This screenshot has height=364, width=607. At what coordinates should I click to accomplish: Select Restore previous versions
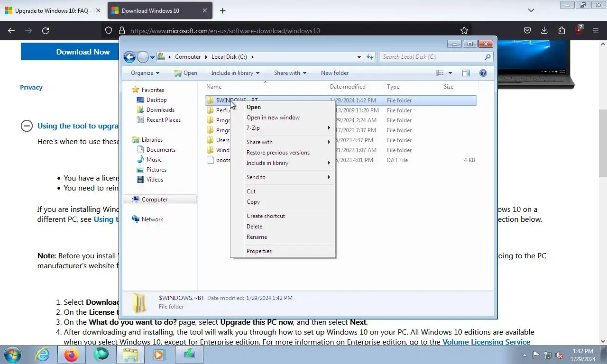tap(283, 153)
